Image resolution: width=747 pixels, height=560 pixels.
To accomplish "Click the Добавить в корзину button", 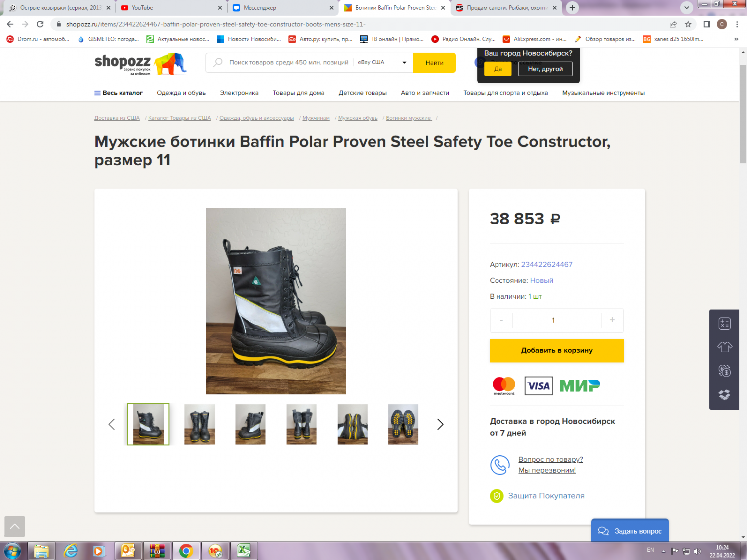I will pyautogui.click(x=557, y=350).
